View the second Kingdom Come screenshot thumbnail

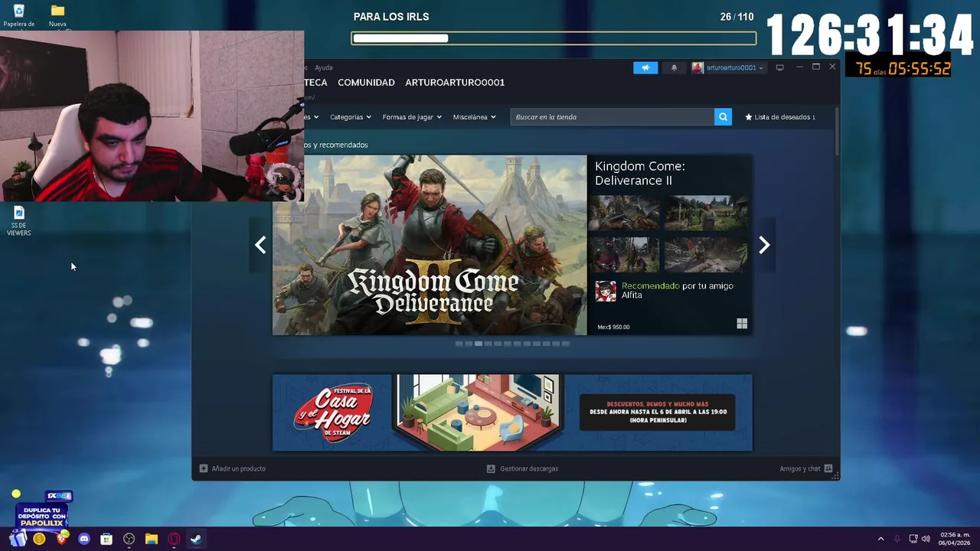(706, 213)
